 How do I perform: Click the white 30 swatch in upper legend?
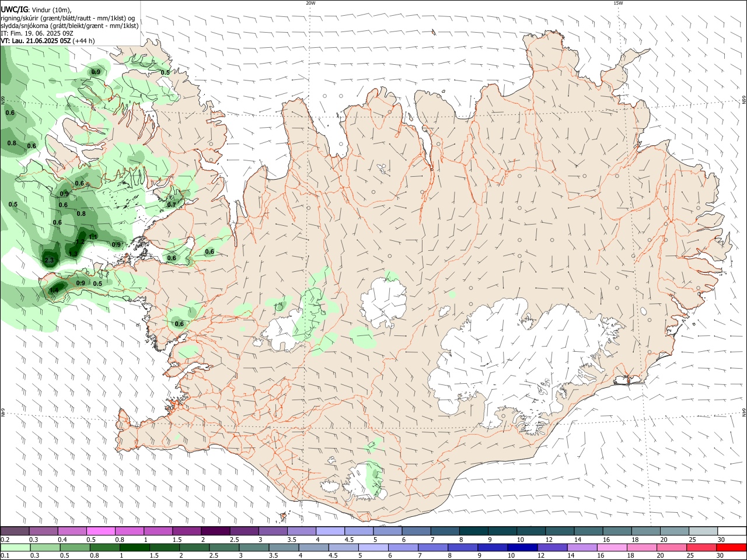coord(732,531)
